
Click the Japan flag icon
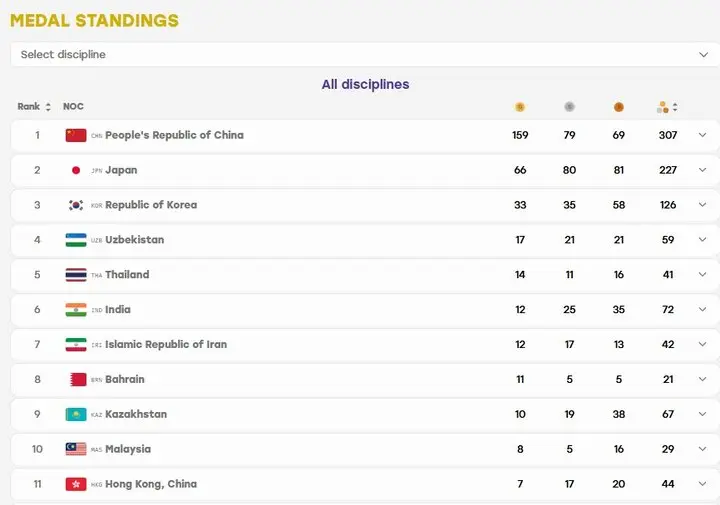point(76,170)
